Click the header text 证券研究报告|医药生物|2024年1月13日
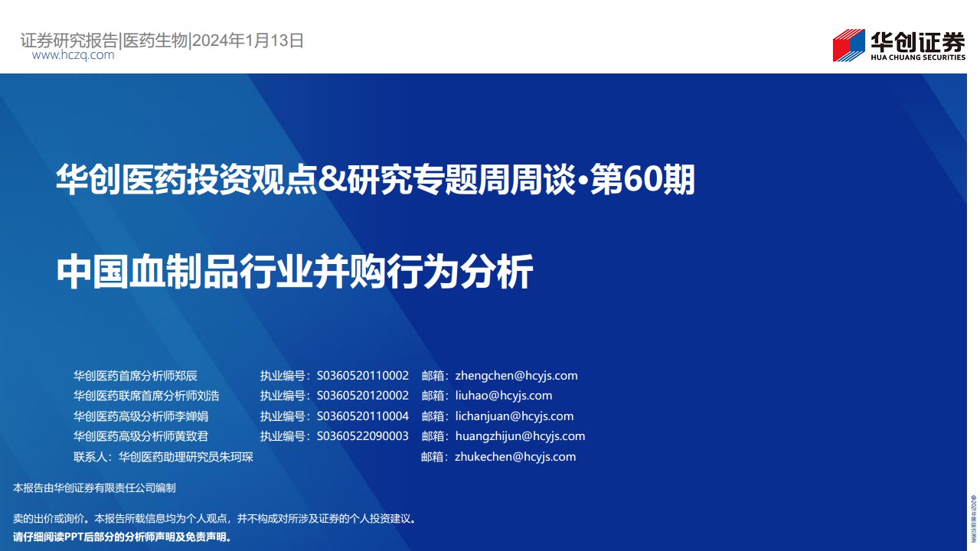The width and height of the screenshot is (980, 551). point(162,40)
